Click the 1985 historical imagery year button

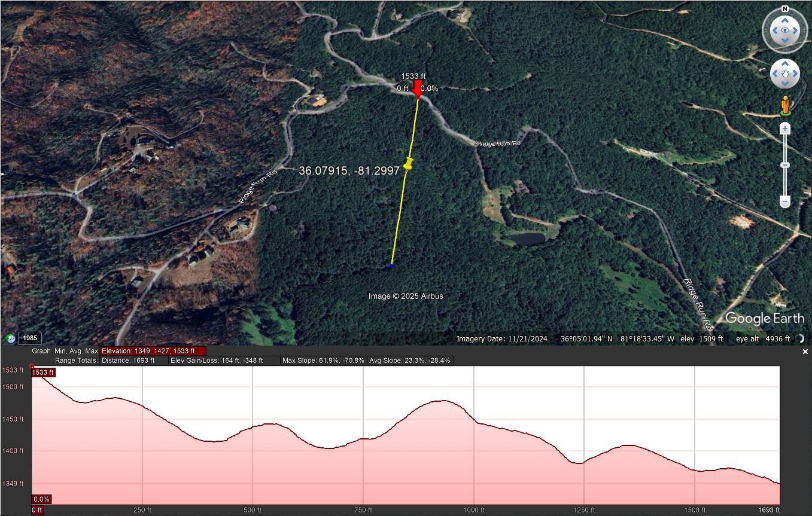pyautogui.click(x=30, y=338)
